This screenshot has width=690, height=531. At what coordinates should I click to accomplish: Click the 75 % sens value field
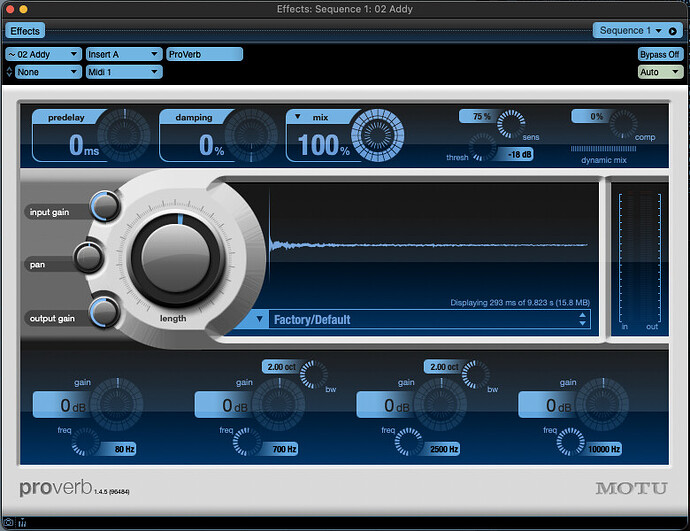pyautogui.click(x=481, y=117)
